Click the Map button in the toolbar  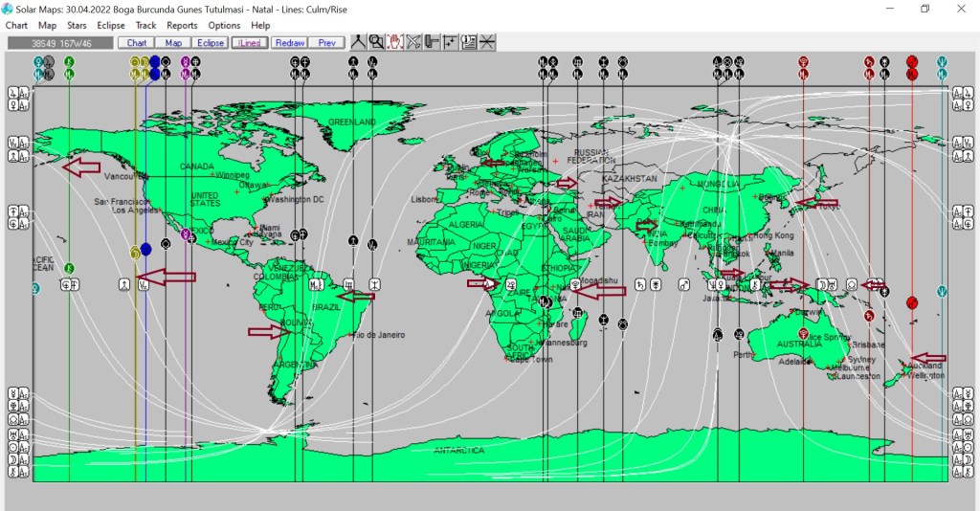tap(173, 43)
